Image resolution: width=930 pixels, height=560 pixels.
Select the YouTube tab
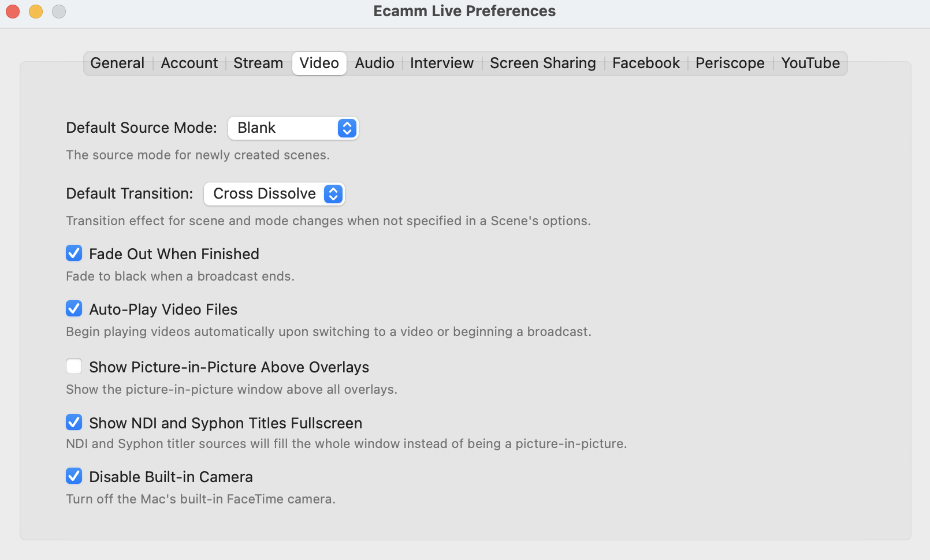810,63
